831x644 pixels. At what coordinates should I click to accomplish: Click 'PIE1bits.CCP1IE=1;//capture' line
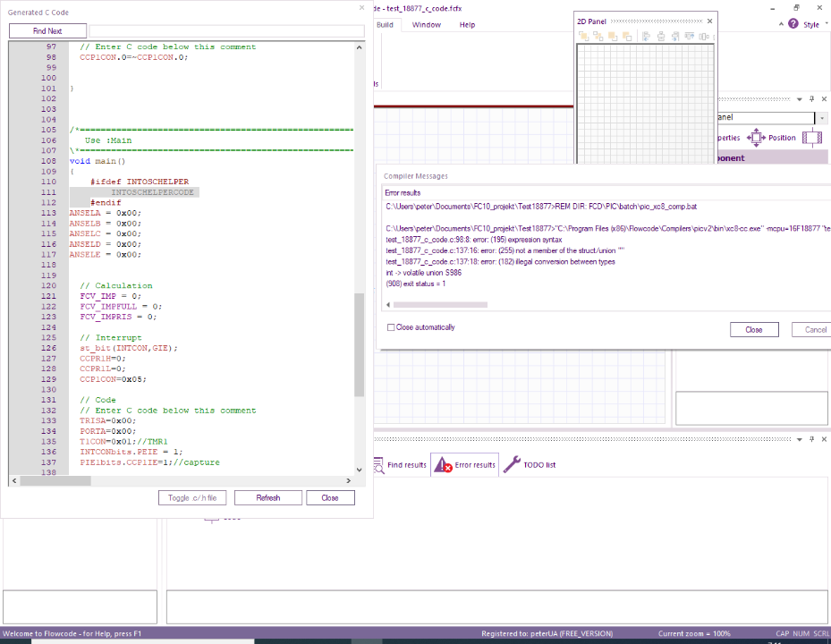tap(149, 462)
